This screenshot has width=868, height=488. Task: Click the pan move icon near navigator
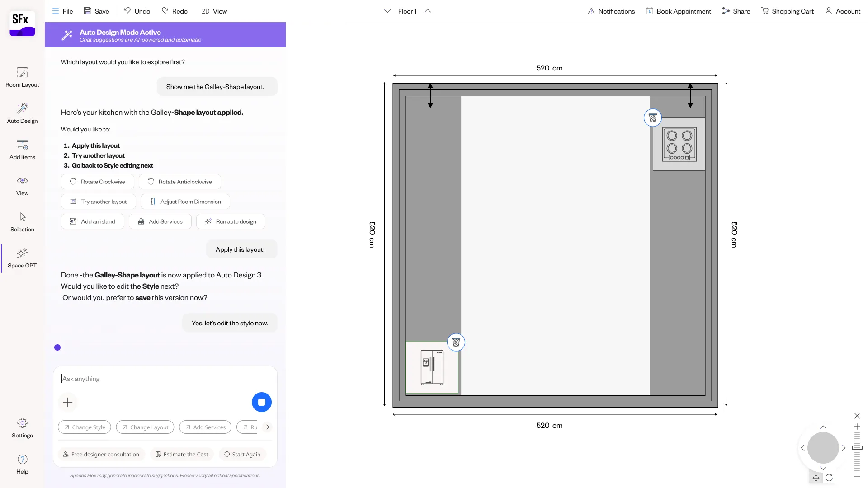(816, 478)
